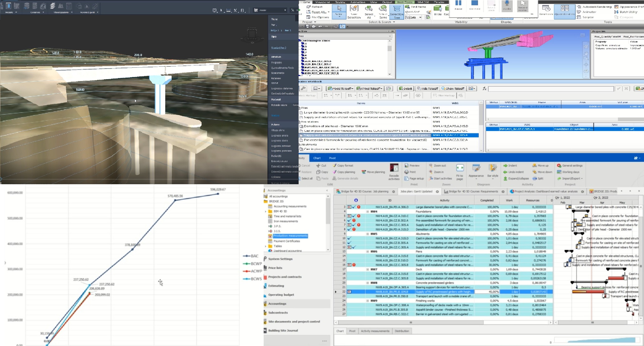Screen dimensions: 644x346
Task: Open the Activity measurements bottom tab
Action: (x=375, y=331)
